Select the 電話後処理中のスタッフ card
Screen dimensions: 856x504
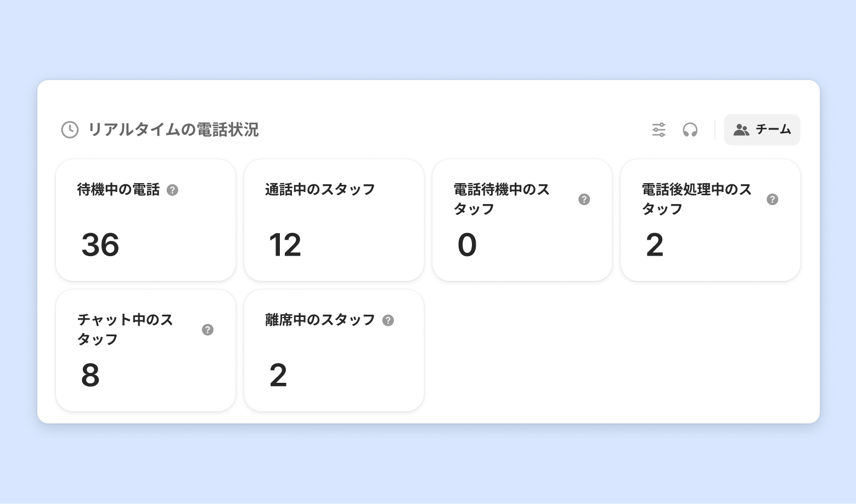coord(710,220)
